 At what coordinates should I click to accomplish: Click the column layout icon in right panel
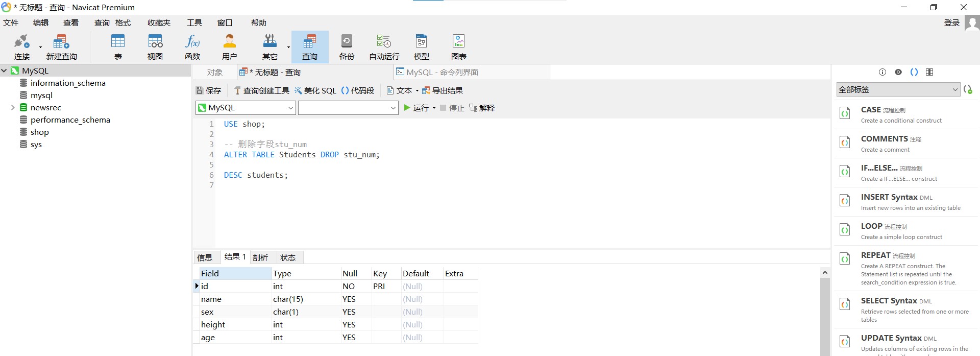pos(929,72)
